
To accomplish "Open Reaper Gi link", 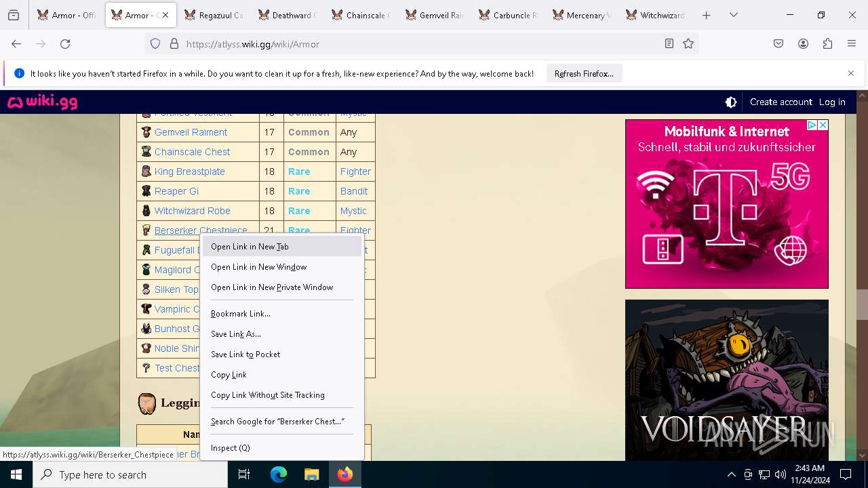I will coord(176,191).
